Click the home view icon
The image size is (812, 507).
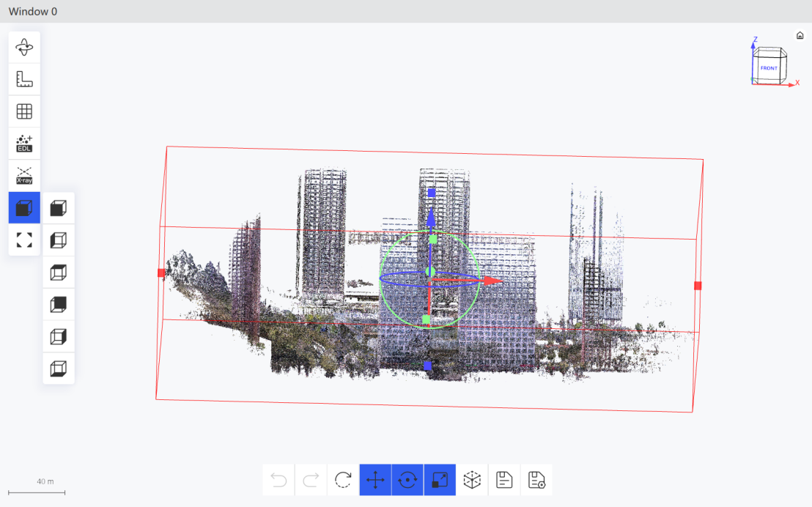click(800, 35)
